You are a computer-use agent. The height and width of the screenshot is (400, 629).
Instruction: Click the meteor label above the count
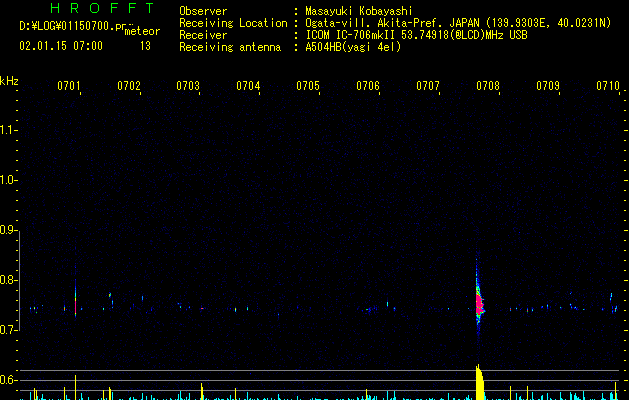[142, 31]
